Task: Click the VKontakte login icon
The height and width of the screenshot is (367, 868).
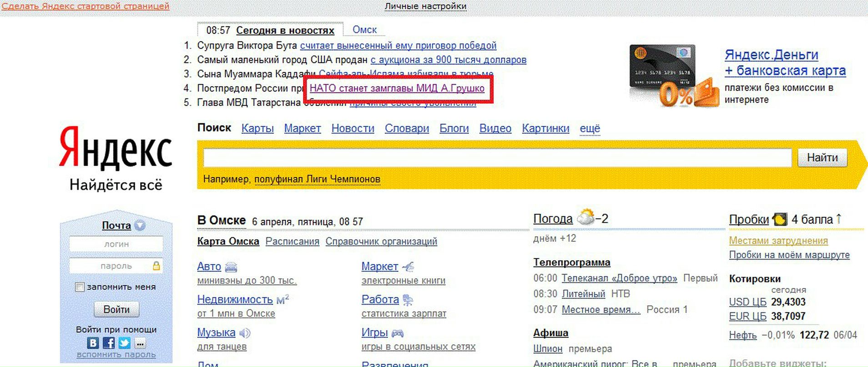Action: tap(93, 343)
